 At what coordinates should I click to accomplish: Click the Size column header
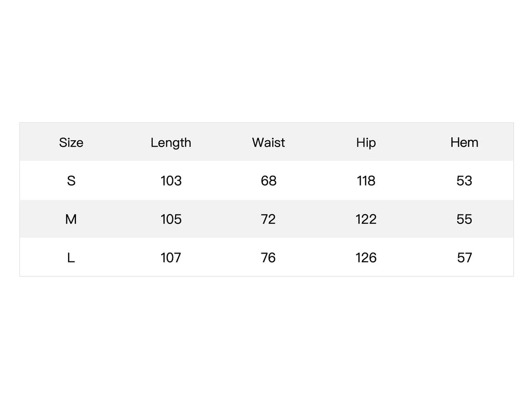point(71,142)
